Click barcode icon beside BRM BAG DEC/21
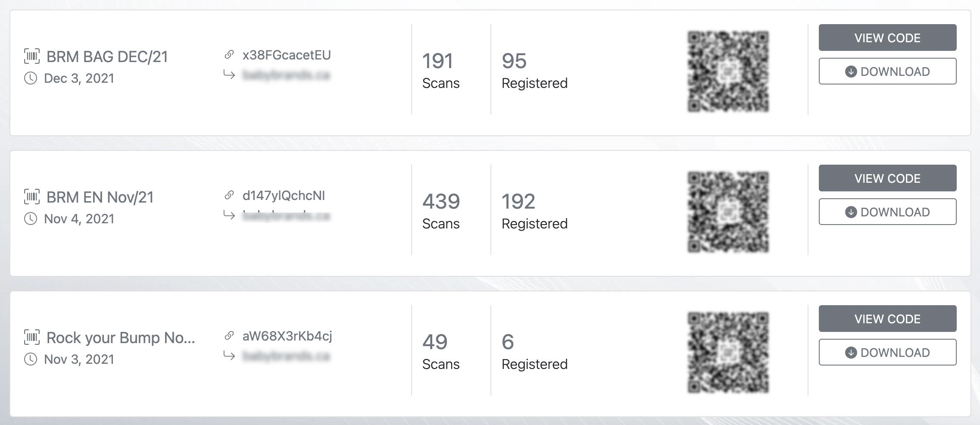This screenshot has width=980, height=425. pyautogui.click(x=32, y=56)
